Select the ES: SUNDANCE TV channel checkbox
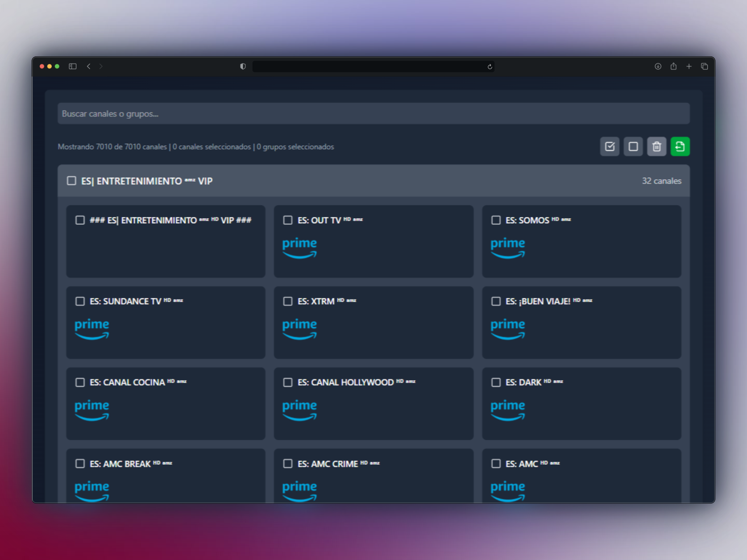The width and height of the screenshot is (747, 560). point(80,301)
